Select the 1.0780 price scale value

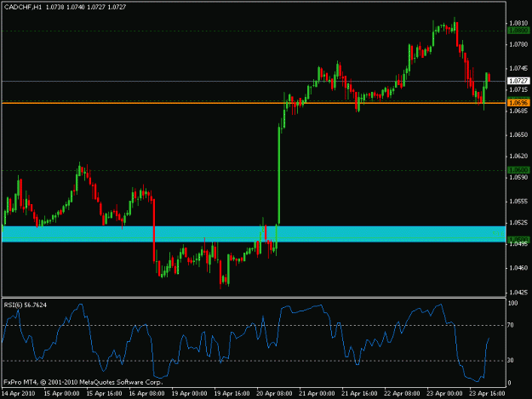pos(518,44)
